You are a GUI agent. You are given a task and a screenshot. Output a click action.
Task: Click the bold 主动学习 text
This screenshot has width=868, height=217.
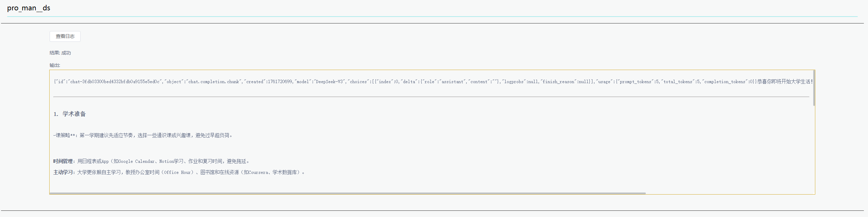[63, 172]
